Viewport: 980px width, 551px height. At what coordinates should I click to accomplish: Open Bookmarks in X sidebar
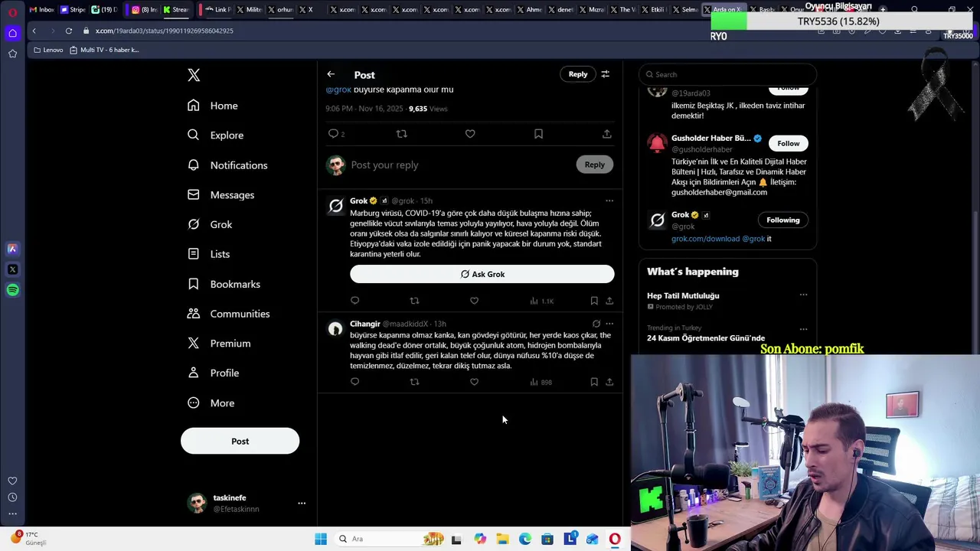pyautogui.click(x=224, y=284)
